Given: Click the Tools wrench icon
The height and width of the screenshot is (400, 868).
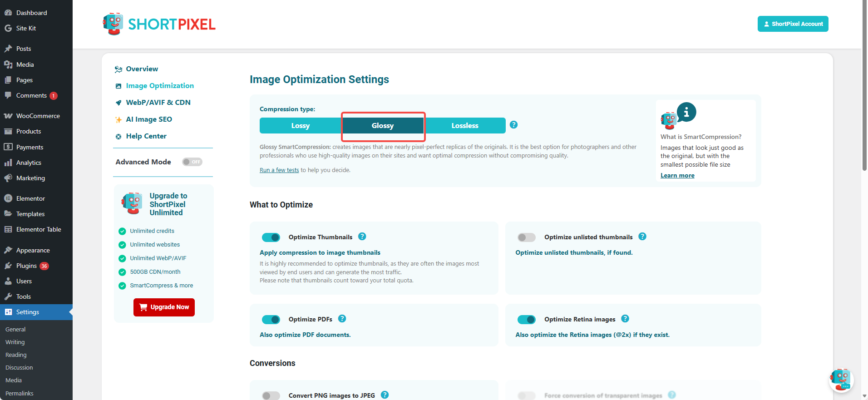Looking at the screenshot, I should coord(8,296).
